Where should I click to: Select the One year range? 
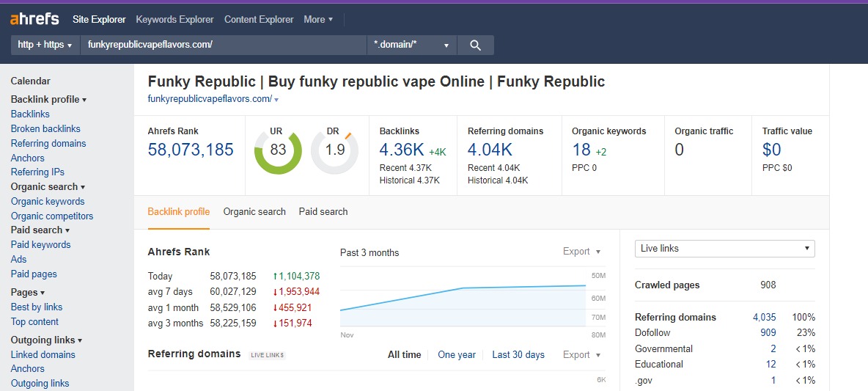click(457, 355)
